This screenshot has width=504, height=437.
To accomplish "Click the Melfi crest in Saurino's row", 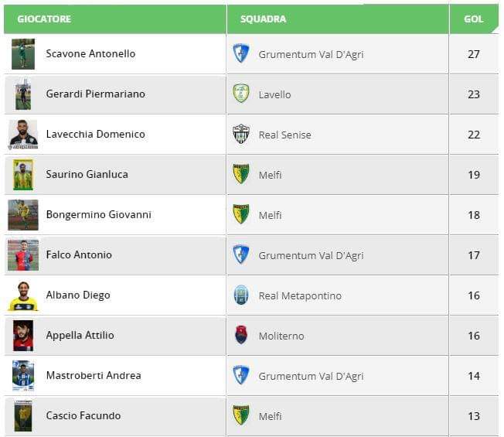I will 241,174.
